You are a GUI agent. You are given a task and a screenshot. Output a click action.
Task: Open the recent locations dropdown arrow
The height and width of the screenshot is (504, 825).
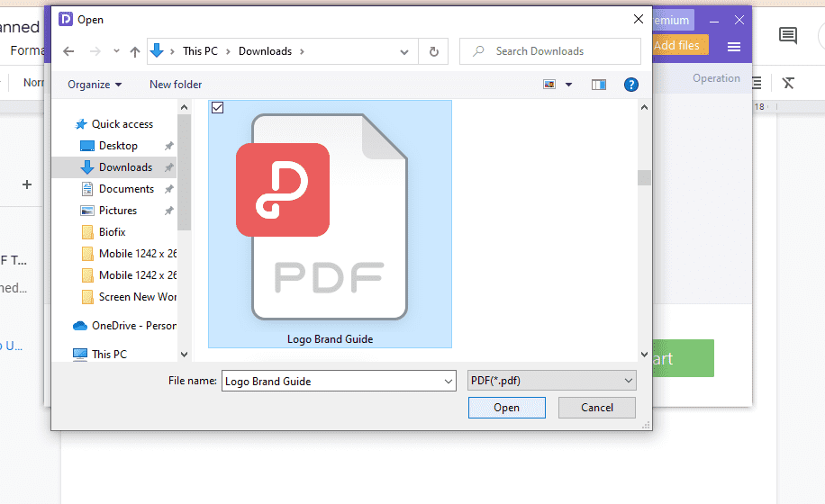[116, 51]
